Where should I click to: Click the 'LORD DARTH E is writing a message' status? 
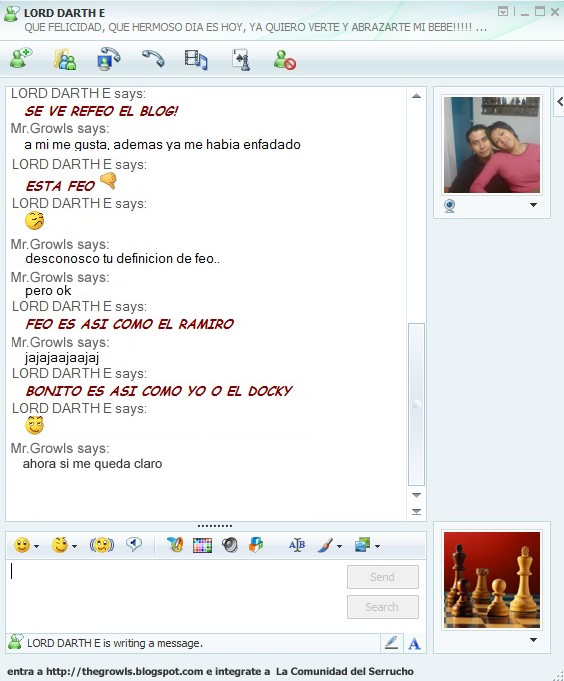coord(115,643)
